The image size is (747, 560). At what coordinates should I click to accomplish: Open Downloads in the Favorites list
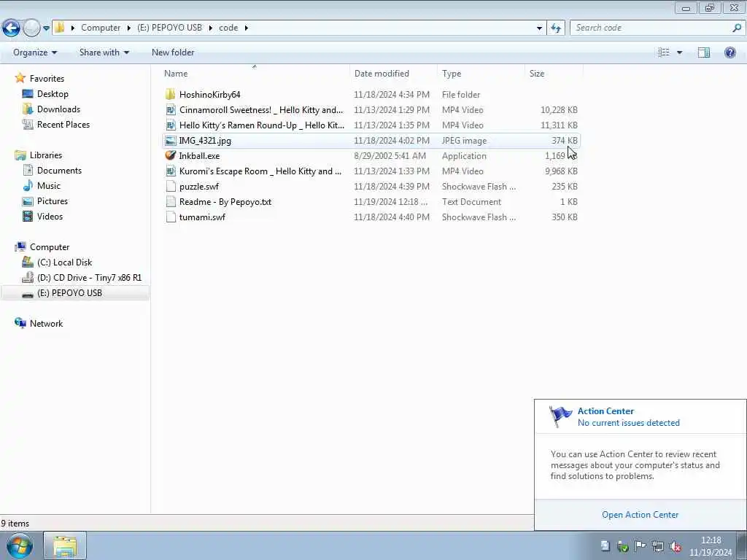tap(58, 109)
